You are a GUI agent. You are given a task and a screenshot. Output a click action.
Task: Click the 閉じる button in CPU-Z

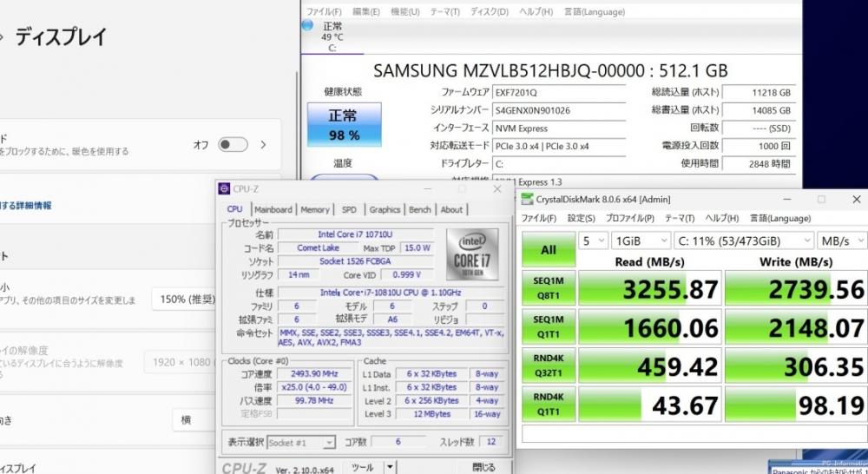483,467
